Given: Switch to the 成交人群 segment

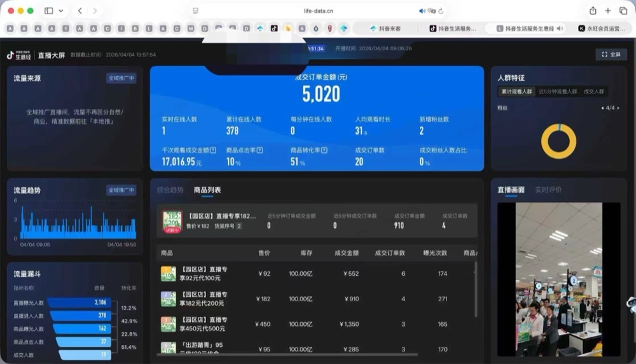Looking at the screenshot, I should coord(594,91).
